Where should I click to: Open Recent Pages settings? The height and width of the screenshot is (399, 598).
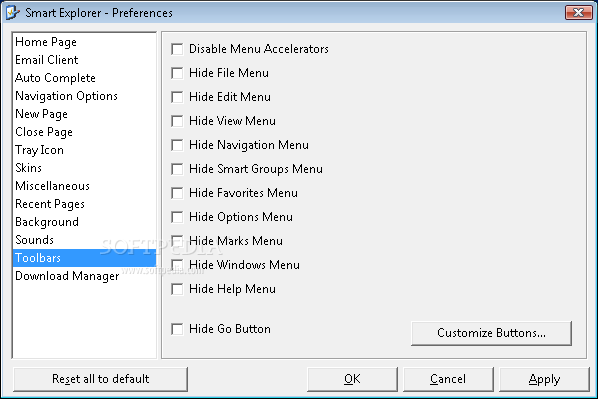tap(84, 204)
